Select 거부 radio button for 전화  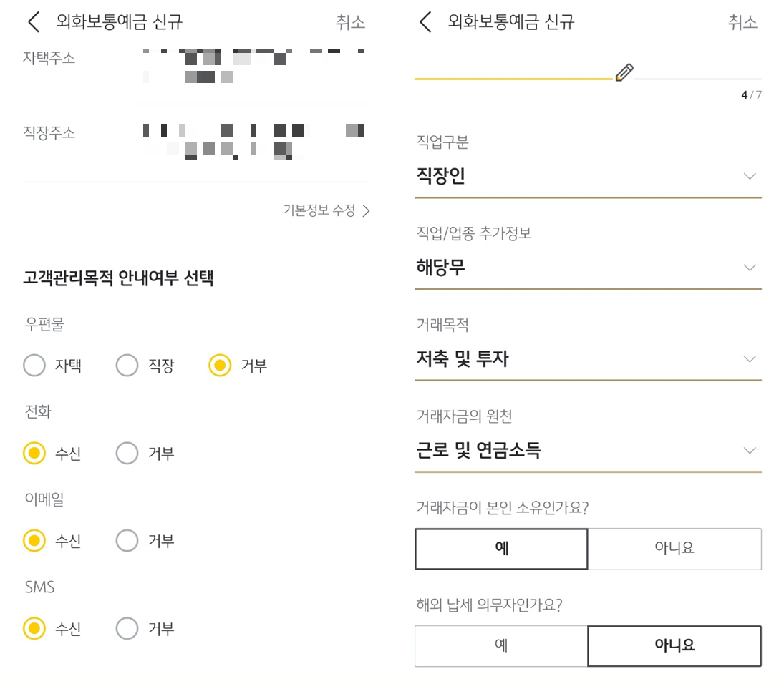tap(127, 453)
